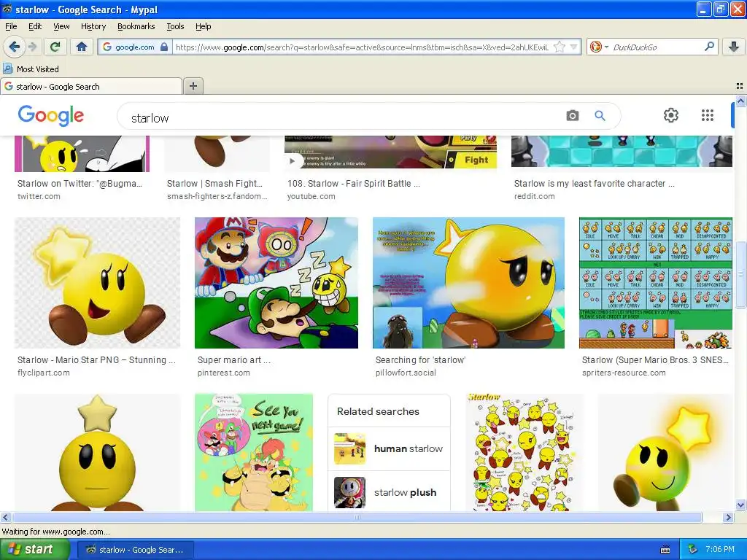Open the Google apps grid
The image size is (747, 560).
(x=708, y=115)
